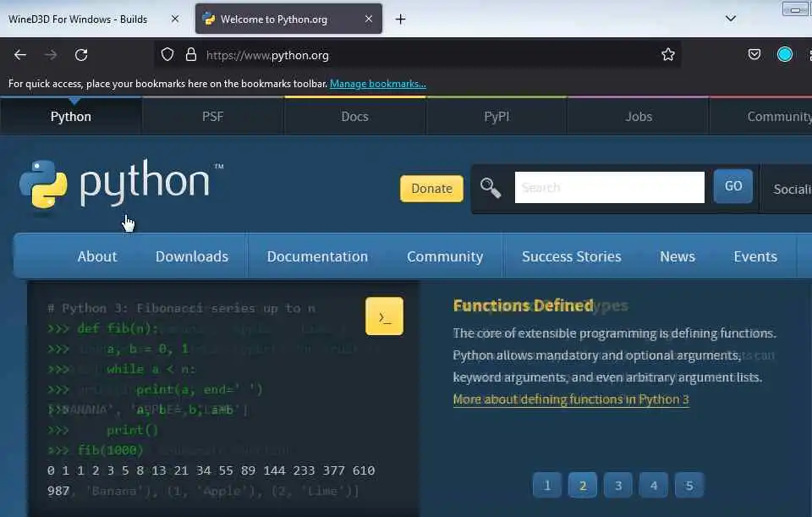Screen dimensions: 812x517
Task: Open Community in the blue navigation bar
Action: [x=445, y=256]
